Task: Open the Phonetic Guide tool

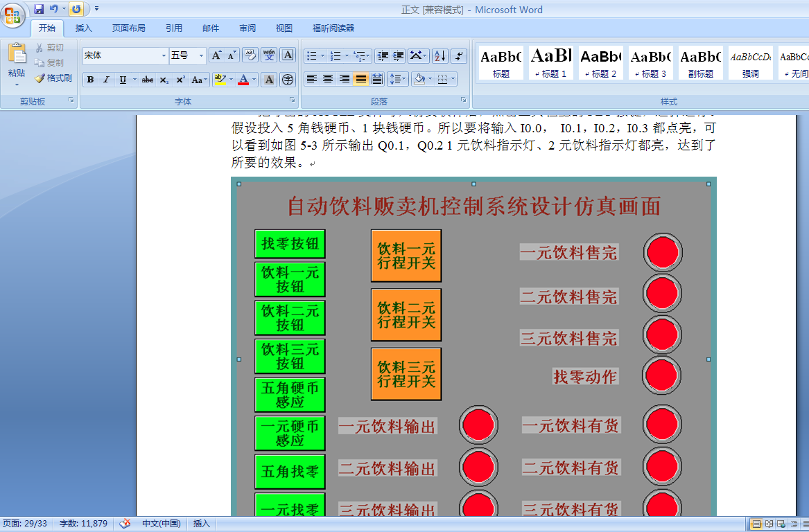Action: pos(270,53)
